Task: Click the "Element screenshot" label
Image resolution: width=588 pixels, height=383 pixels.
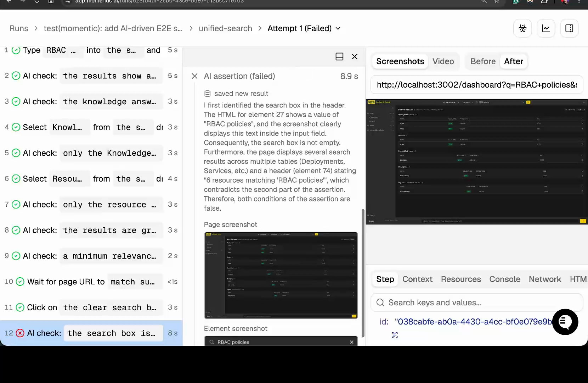Action: point(236,329)
